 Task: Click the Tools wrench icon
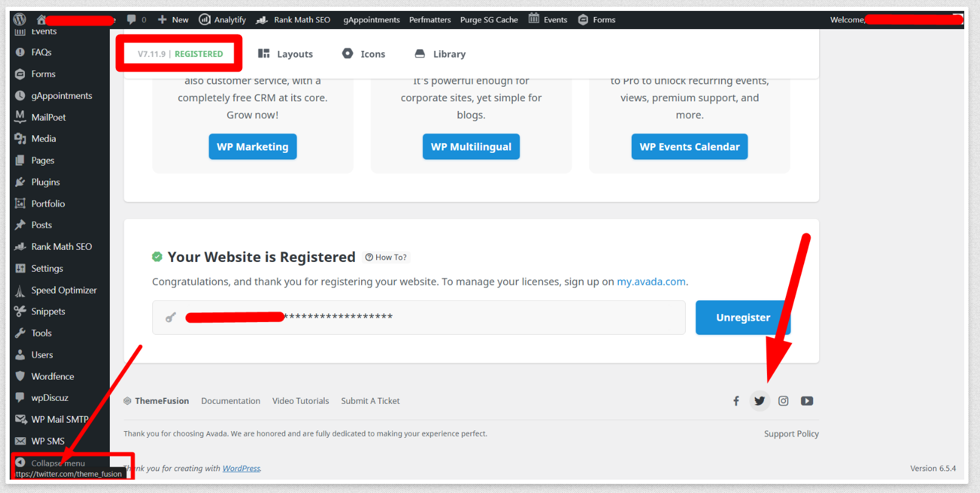[x=20, y=333]
